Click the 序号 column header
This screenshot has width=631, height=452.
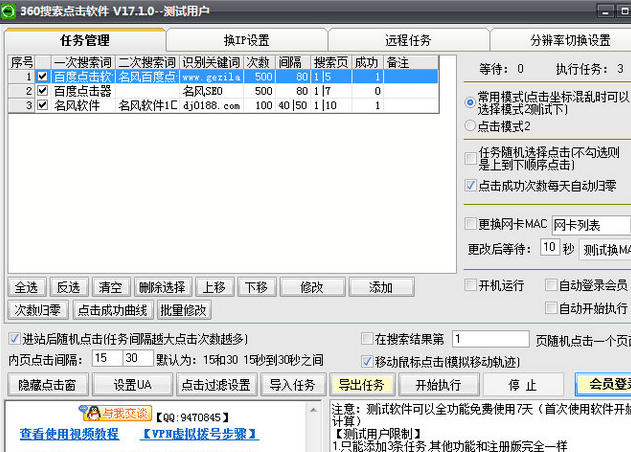tap(22, 62)
